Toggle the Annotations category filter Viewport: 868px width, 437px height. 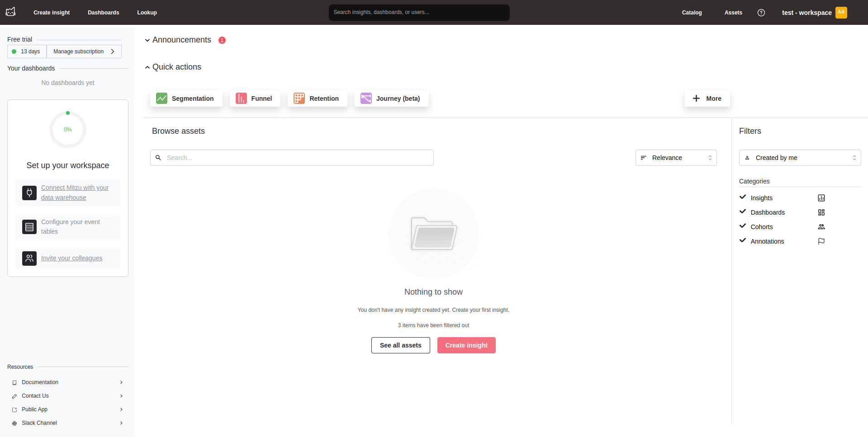[x=743, y=241]
